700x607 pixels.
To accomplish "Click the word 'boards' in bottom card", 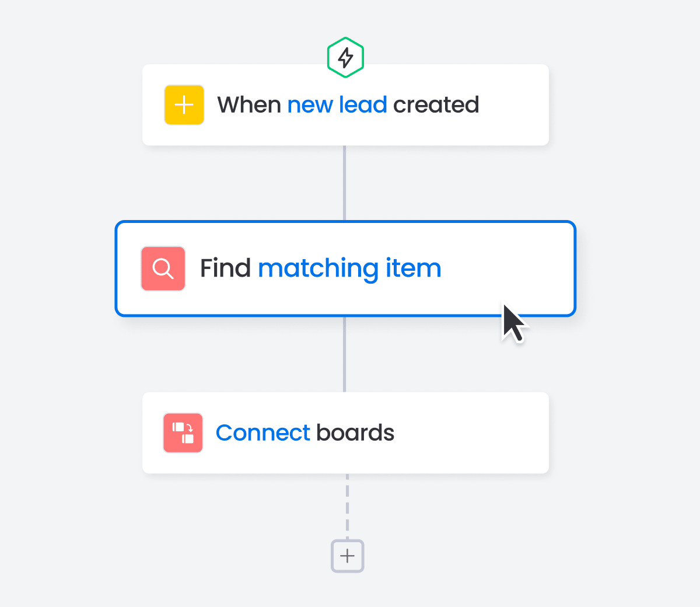I will [x=355, y=433].
